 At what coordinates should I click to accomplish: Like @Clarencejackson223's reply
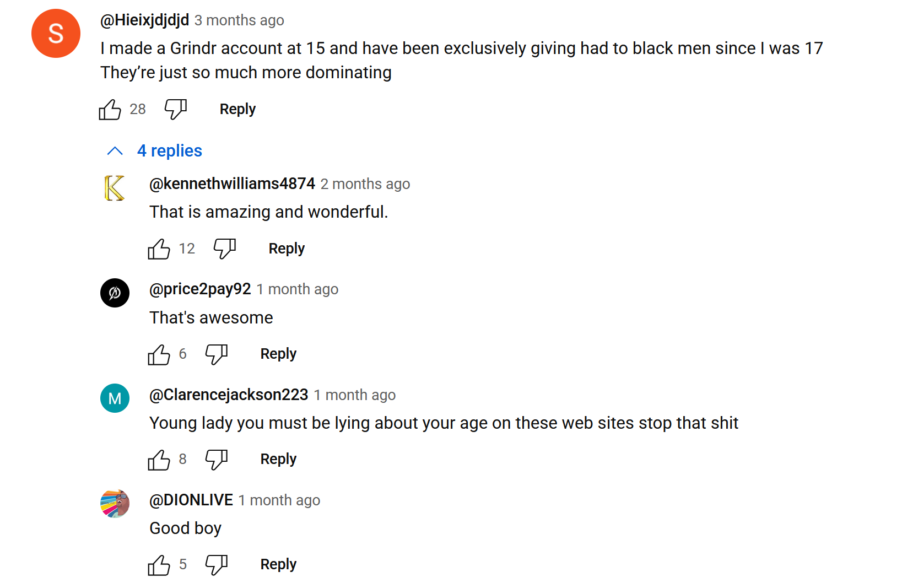pyautogui.click(x=159, y=460)
